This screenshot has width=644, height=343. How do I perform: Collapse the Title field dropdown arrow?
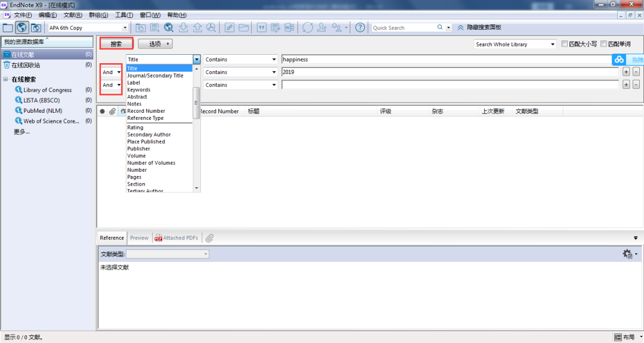pyautogui.click(x=197, y=60)
